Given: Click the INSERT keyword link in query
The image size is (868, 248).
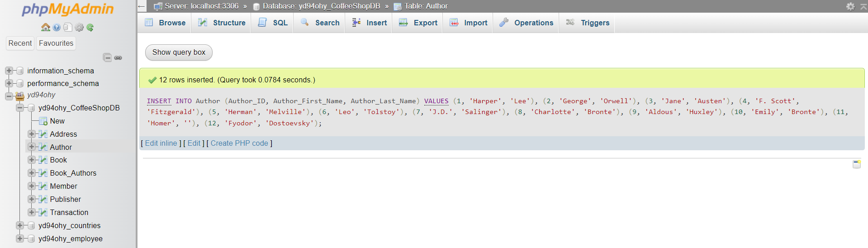Looking at the screenshot, I should click(159, 101).
